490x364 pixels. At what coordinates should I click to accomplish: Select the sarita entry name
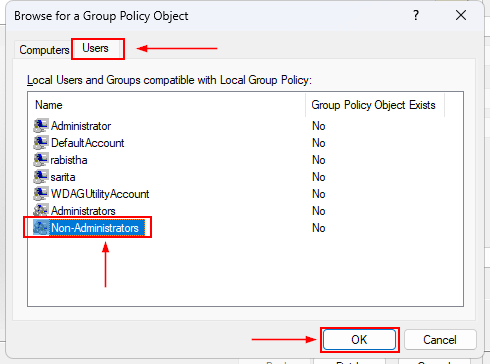63,177
